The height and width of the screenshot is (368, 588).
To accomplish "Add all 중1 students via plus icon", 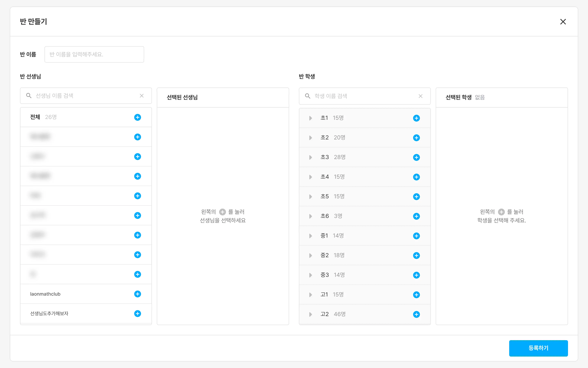I will (x=416, y=236).
